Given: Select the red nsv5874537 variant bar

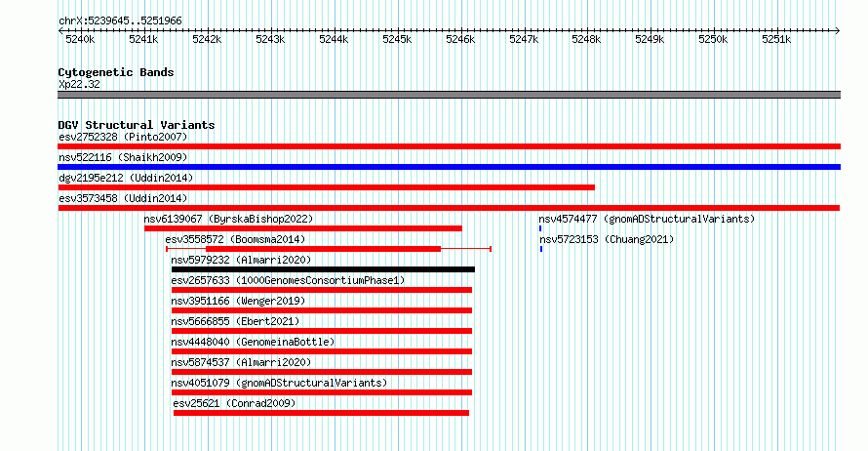Looking at the screenshot, I should pyautogui.click(x=322, y=372).
